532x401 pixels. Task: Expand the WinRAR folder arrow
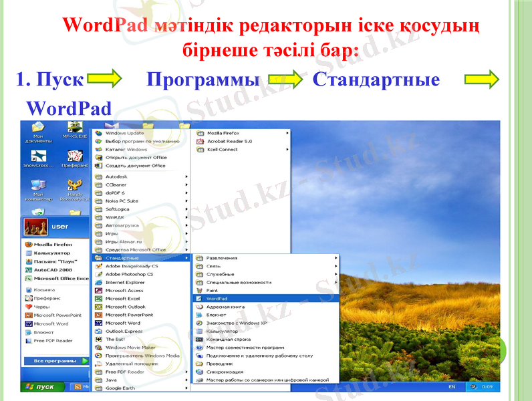pos(186,217)
